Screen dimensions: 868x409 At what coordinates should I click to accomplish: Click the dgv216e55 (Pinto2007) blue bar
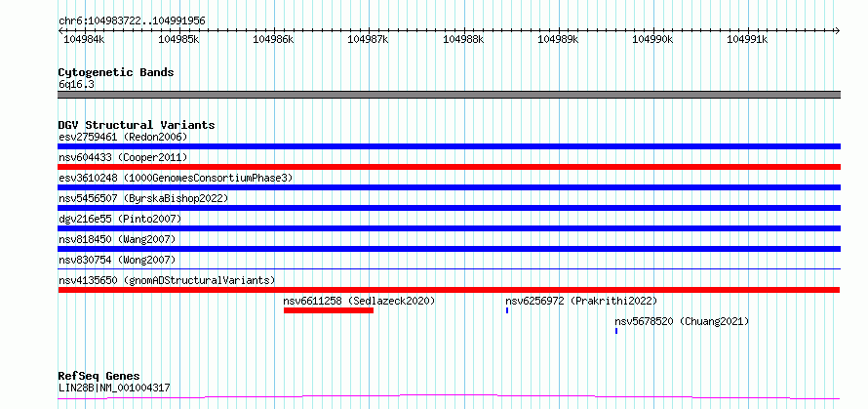pyautogui.click(x=449, y=228)
